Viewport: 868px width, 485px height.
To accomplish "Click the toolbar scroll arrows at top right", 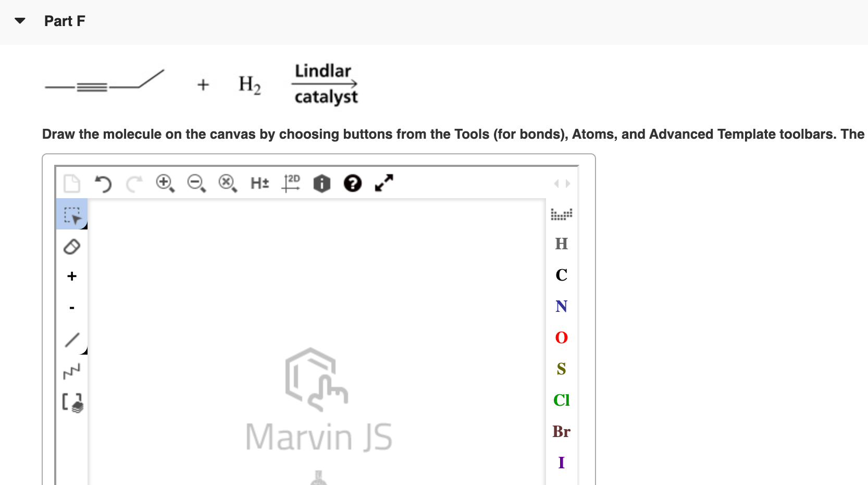I will [562, 184].
